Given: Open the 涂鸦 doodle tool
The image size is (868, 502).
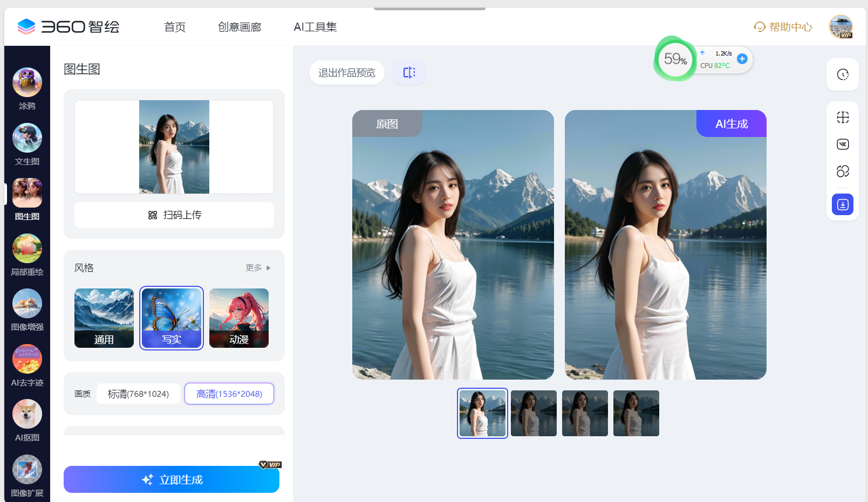Looking at the screenshot, I should (x=27, y=89).
